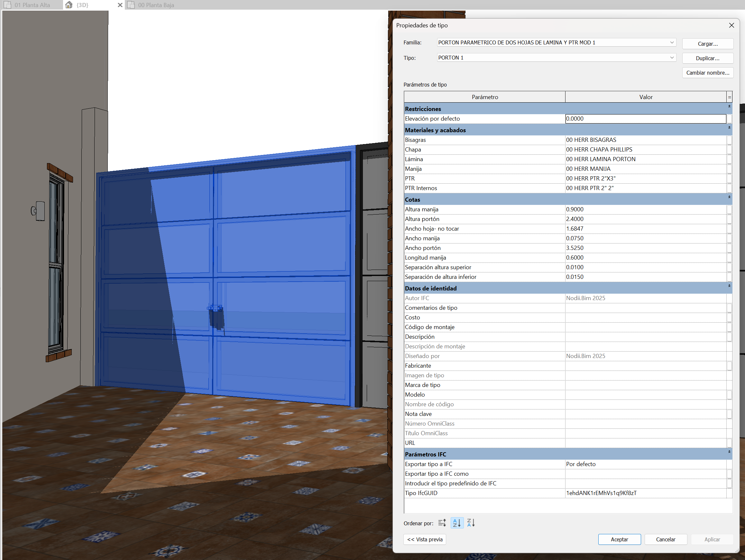Select the PTR Internos material value
The width and height of the screenshot is (745, 560).
click(646, 188)
